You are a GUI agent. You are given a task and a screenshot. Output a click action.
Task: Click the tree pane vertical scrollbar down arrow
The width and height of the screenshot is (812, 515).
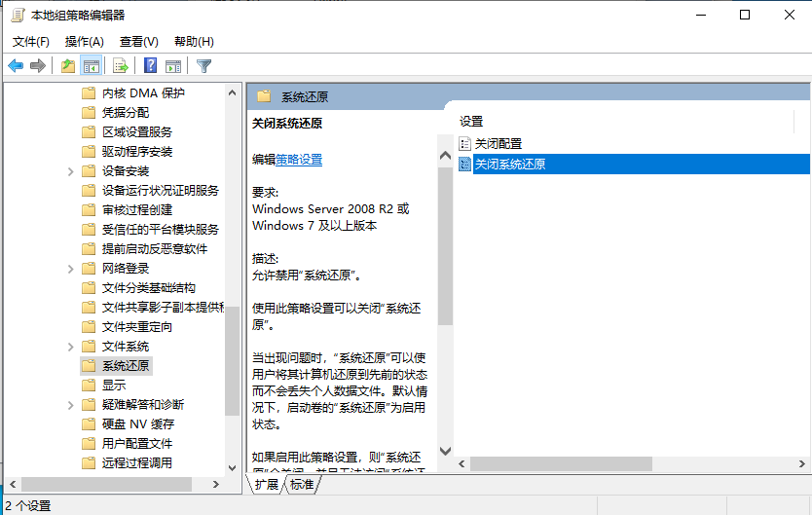tap(233, 463)
